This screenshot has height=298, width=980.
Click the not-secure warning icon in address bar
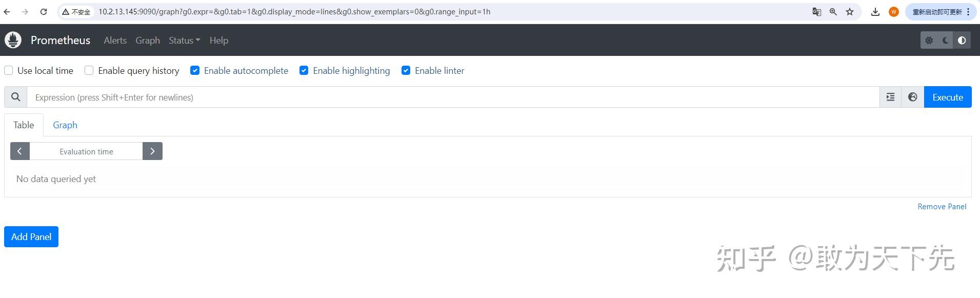[66, 12]
